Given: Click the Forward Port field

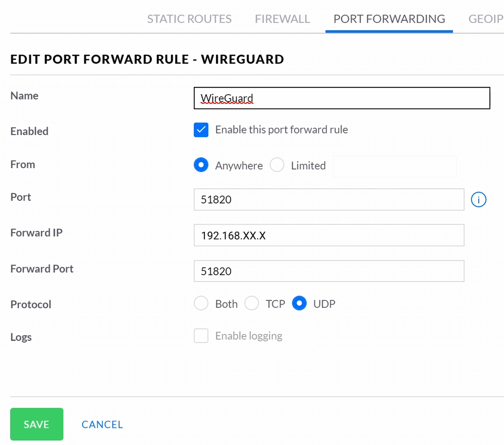Looking at the screenshot, I should [x=329, y=271].
